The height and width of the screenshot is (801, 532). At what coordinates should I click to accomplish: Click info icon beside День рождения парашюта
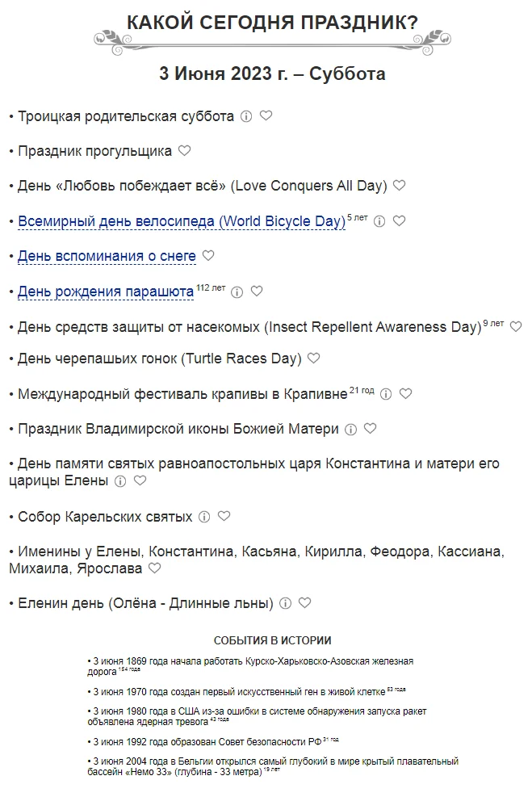237,292
